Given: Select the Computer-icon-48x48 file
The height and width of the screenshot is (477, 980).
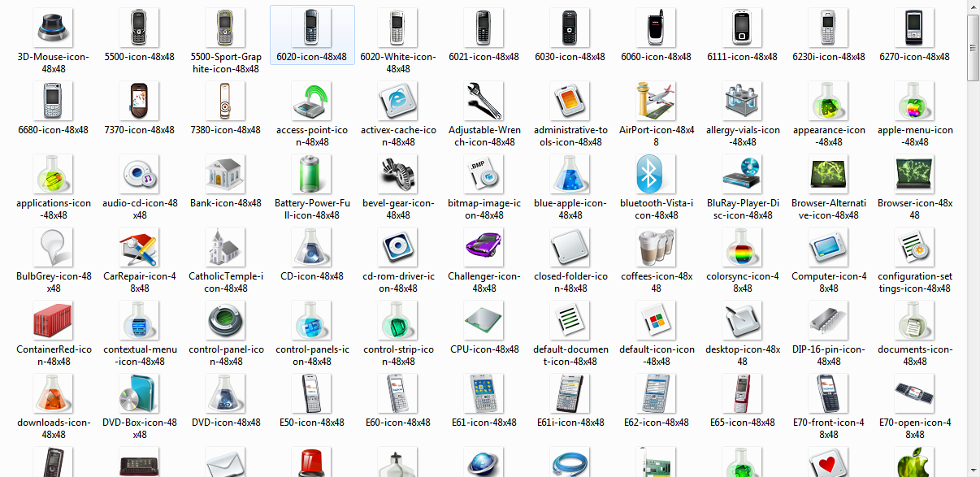Looking at the screenshot, I should coord(829,247).
